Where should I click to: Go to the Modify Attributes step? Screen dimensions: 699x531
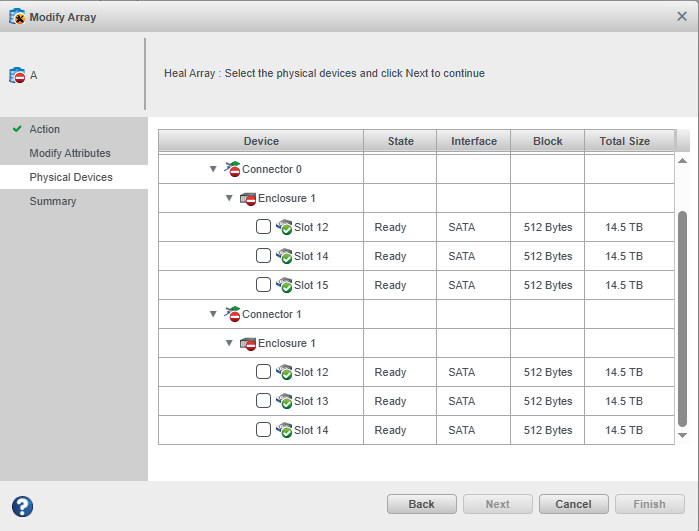point(70,153)
